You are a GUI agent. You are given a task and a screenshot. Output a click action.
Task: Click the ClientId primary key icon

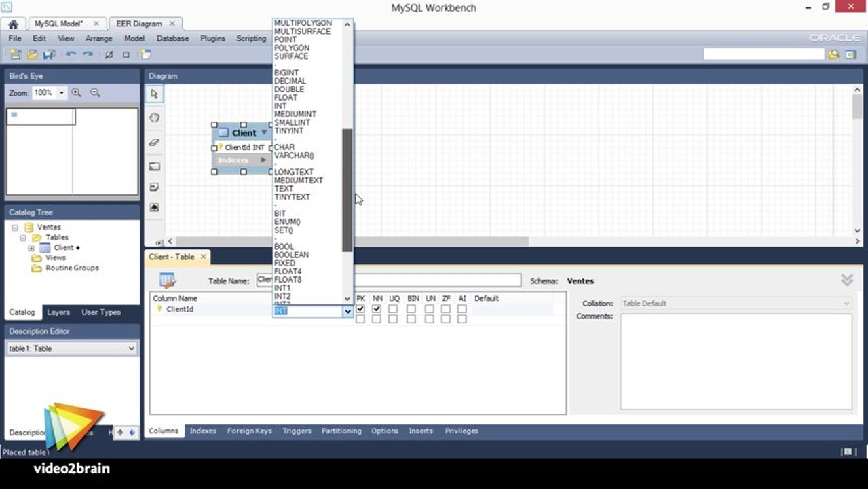pos(159,309)
